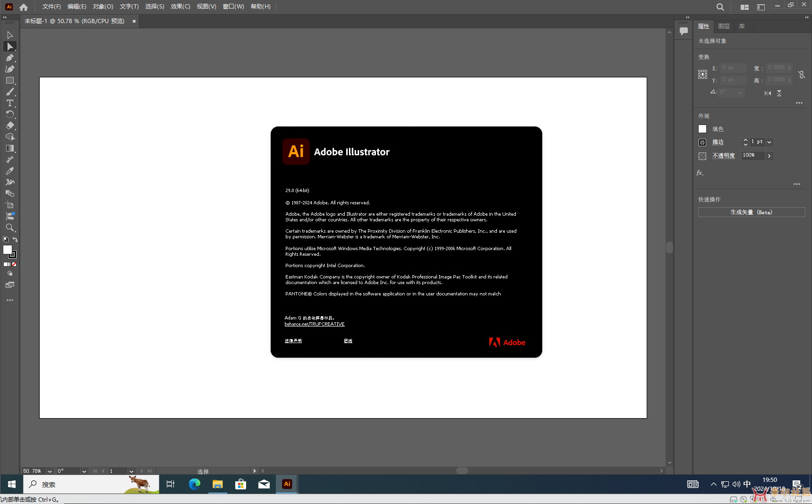Click the opacity checkerboard swatch
Screen dimensions: 812x504
point(702,156)
